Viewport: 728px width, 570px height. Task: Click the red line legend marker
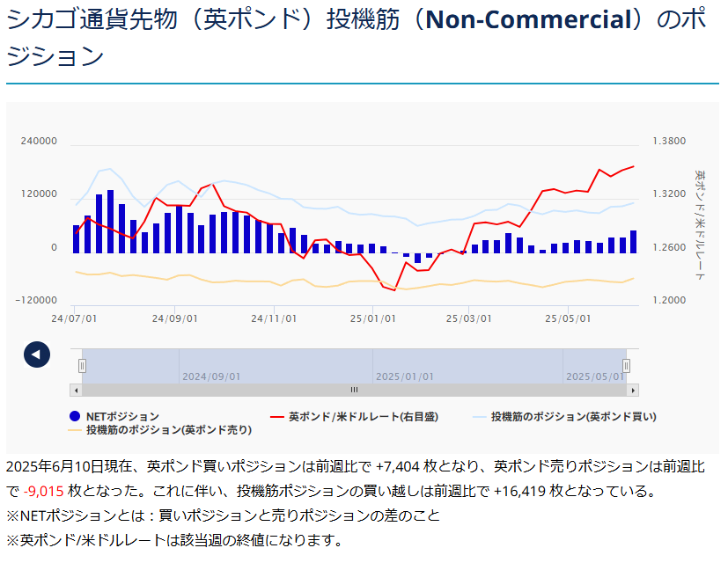277,416
